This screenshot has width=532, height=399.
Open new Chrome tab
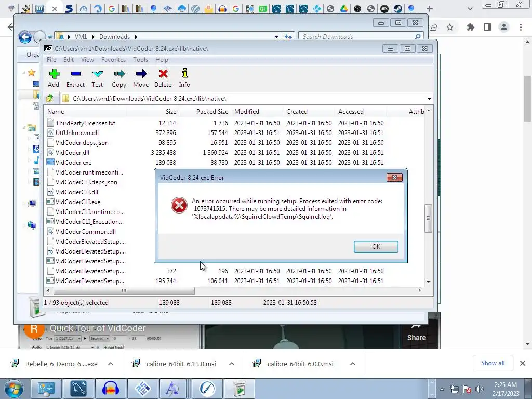[x=430, y=9]
